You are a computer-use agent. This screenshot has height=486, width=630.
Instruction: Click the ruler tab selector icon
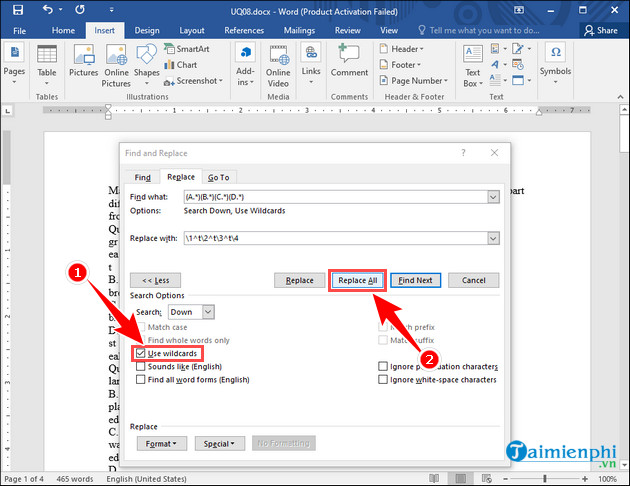[x=8, y=110]
